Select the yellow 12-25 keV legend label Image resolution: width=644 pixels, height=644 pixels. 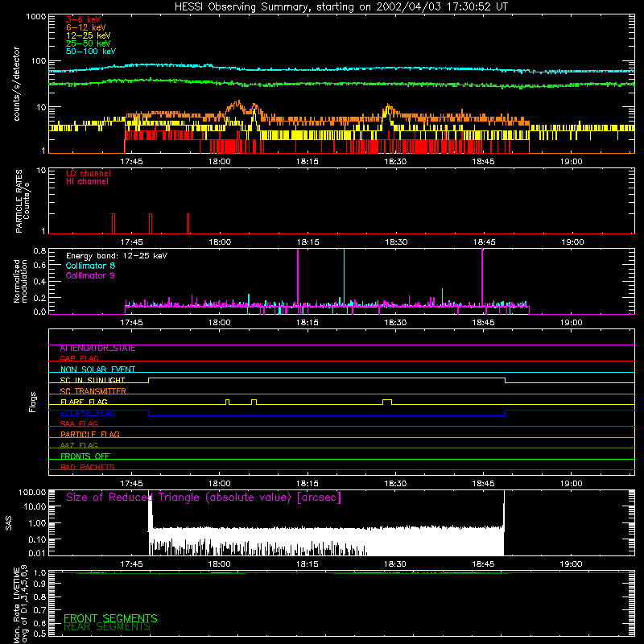[89, 35]
